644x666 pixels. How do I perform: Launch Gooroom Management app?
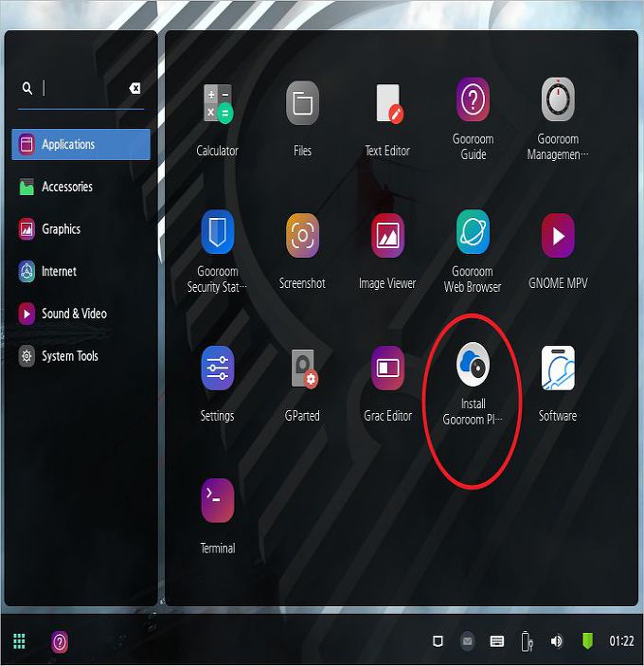(x=558, y=99)
